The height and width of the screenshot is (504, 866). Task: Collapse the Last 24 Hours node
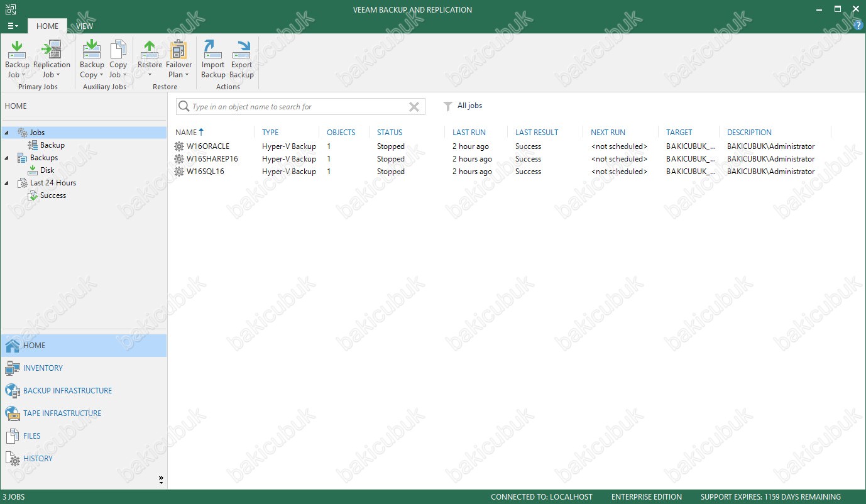point(7,183)
